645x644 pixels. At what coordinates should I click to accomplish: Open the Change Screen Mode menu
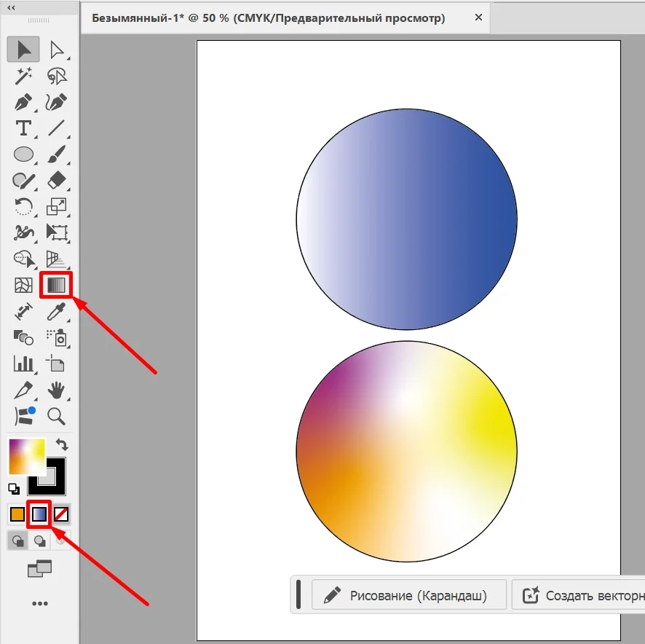39,569
